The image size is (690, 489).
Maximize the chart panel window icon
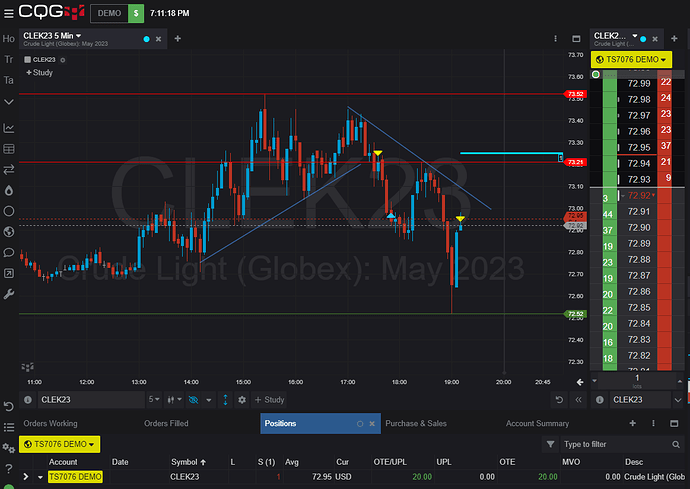click(x=576, y=39)
